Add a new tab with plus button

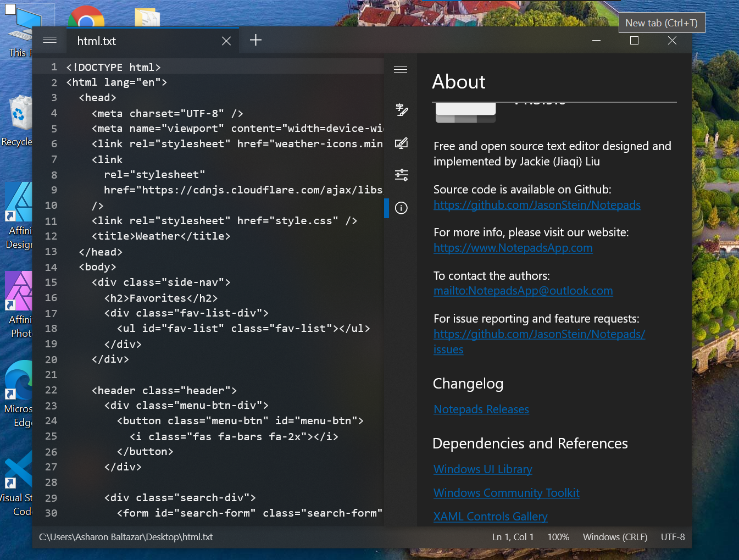coord(255,40)
